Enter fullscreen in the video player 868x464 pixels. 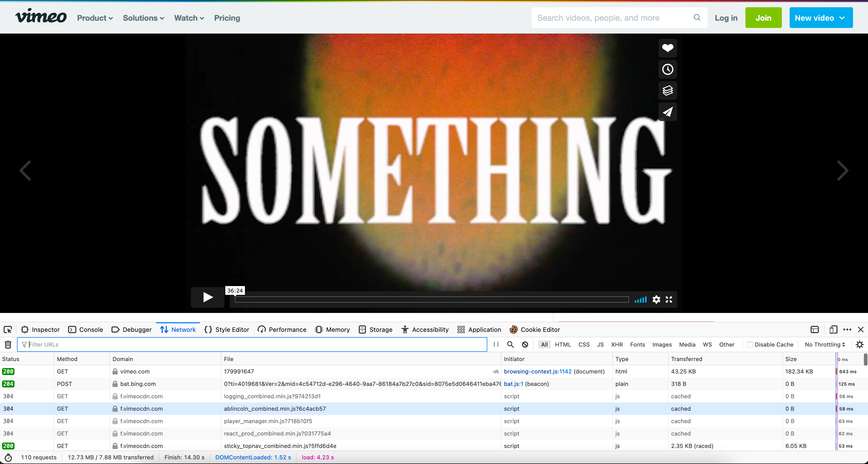669,299
